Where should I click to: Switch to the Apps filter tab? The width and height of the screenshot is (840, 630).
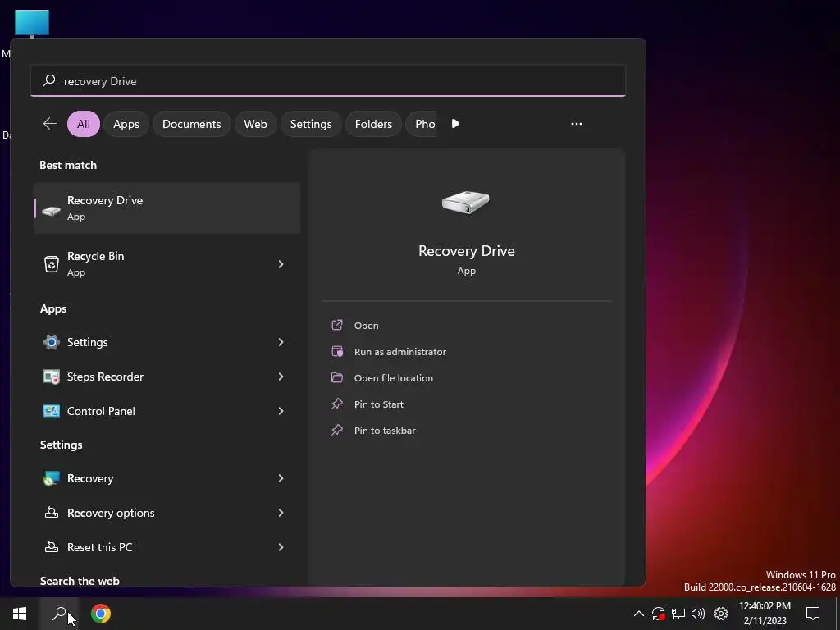click(x=126, y=124)
